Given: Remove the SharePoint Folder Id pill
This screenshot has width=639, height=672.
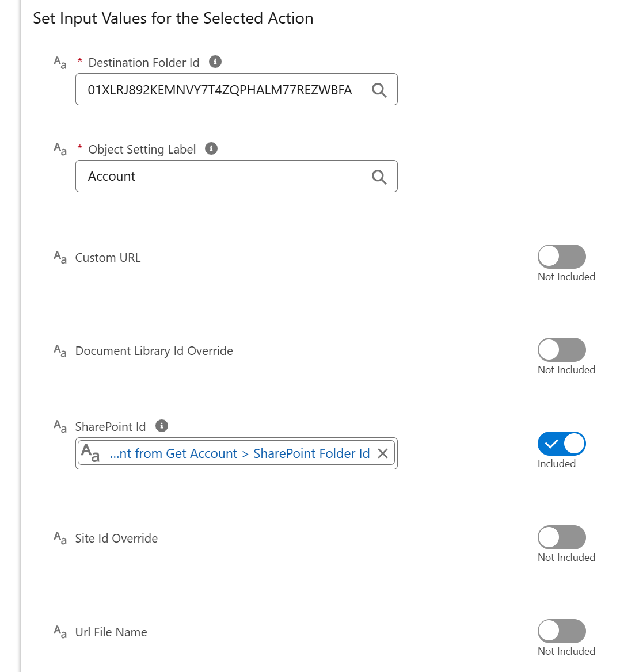Looking at the screenshot, I should pyautogui.click(x=383, y=453).
